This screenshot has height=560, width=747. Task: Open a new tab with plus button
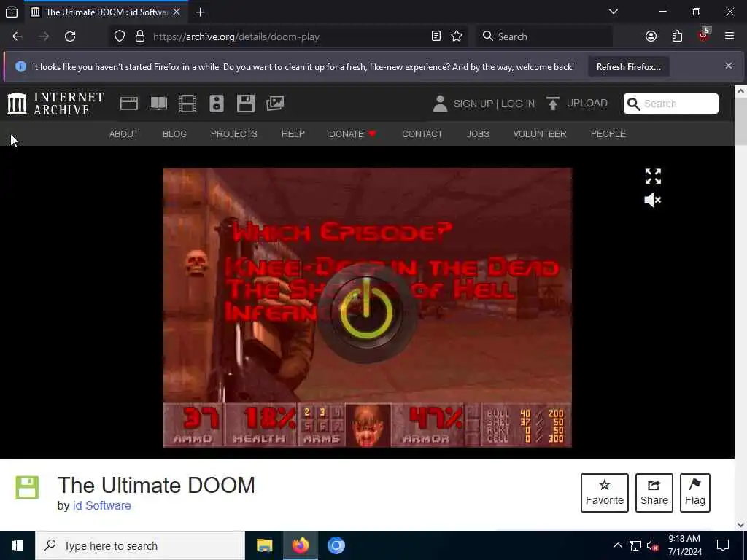point(200,12)
